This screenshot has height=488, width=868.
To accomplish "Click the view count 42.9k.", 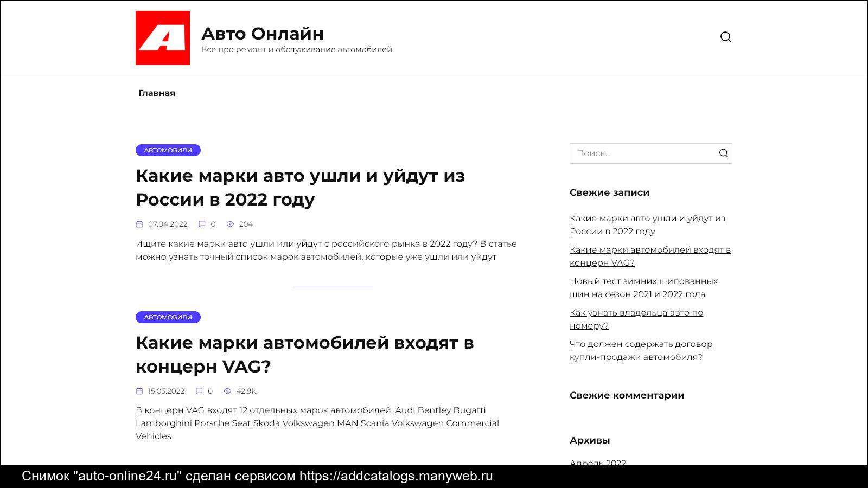I will click(x=247, y=391).
